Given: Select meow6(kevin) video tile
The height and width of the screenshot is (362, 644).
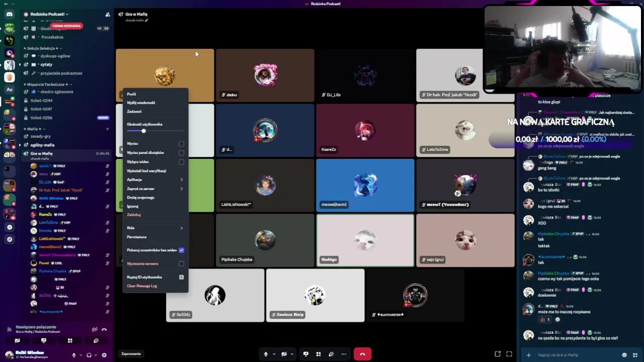Looking at the screenshot, I should click(x=365, y=185).
